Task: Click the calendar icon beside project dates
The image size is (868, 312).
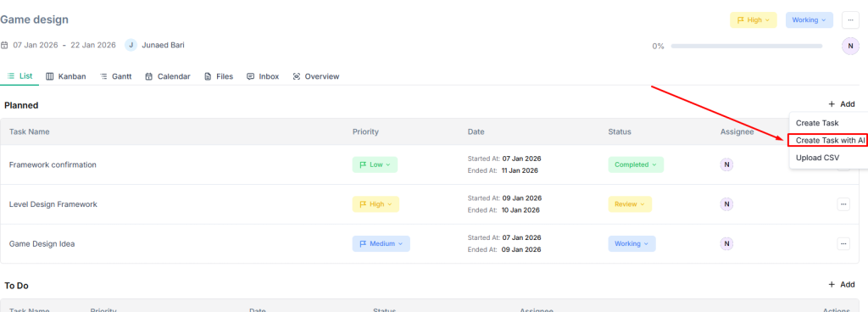Action: click(4, 46)
